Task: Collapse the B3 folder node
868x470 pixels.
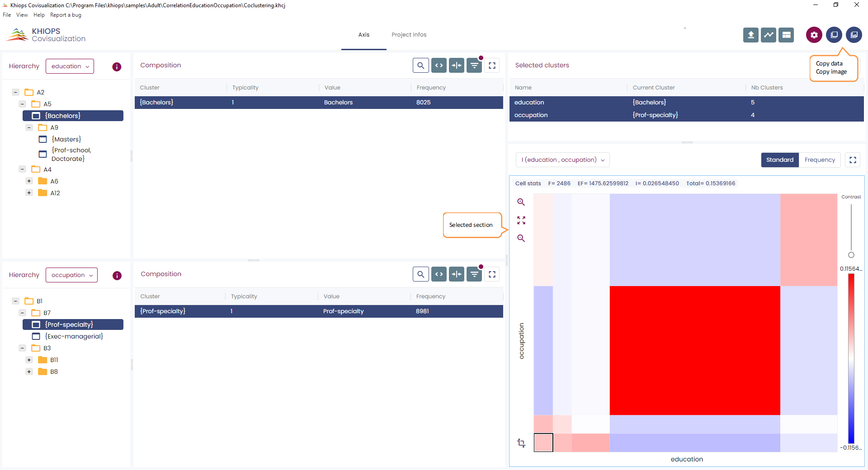Action: pyautogui.click(x=22, y=348)
